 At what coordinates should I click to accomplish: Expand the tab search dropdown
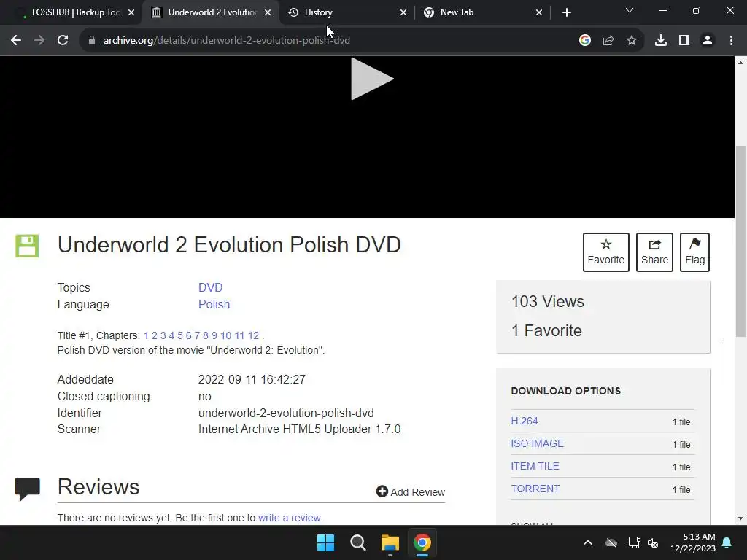click(x=630, y=10)
